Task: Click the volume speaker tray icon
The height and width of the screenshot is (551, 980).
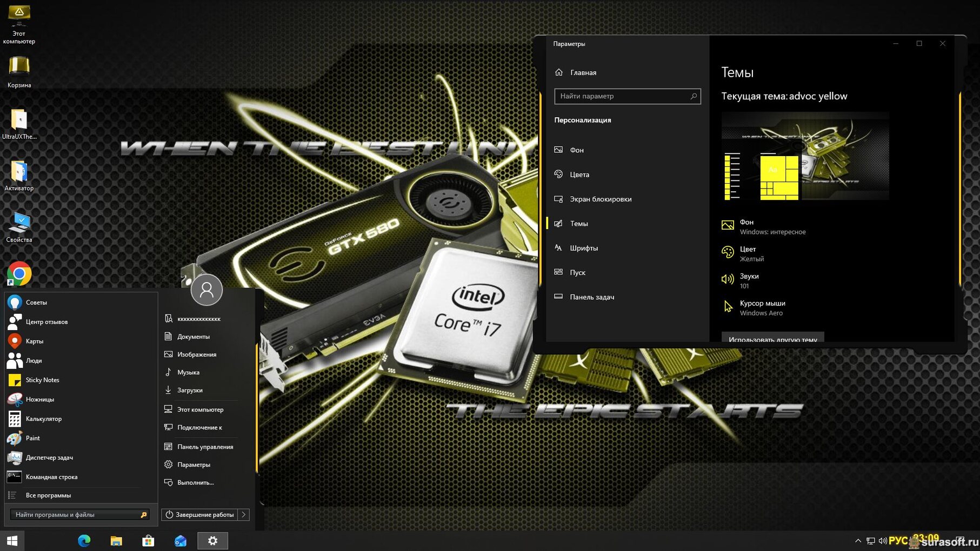Action: (883, 541)
